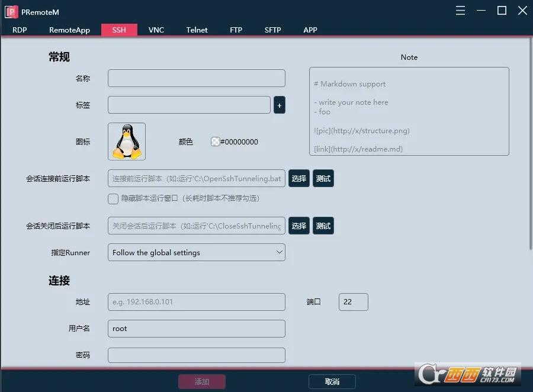Click 选择 for the pre-connection script
Image resolution: width=533 pixels, height=392 pixels.
[299, 178]
